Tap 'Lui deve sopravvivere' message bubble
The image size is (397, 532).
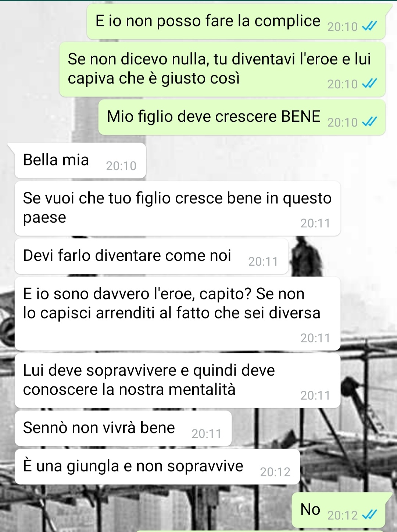tap(178, 380)
